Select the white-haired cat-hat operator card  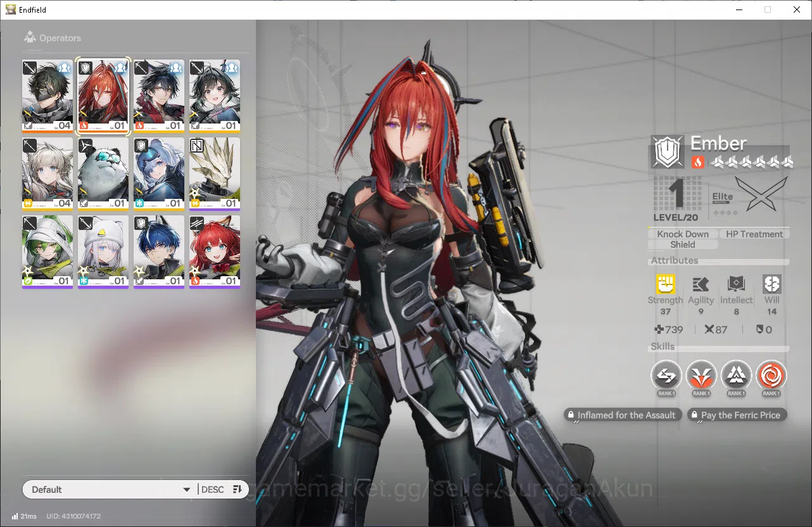[x=103, y=252]
